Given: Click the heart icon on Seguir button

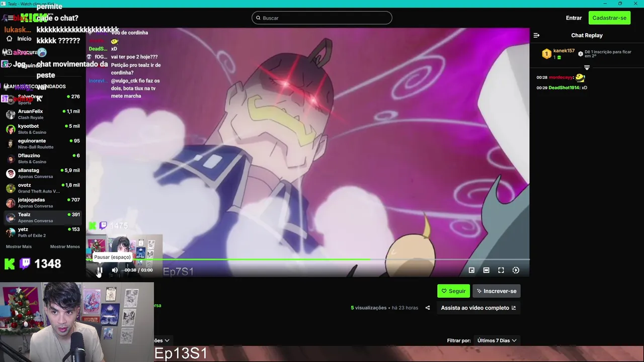Looking at the screenshot, I should 444,291.
